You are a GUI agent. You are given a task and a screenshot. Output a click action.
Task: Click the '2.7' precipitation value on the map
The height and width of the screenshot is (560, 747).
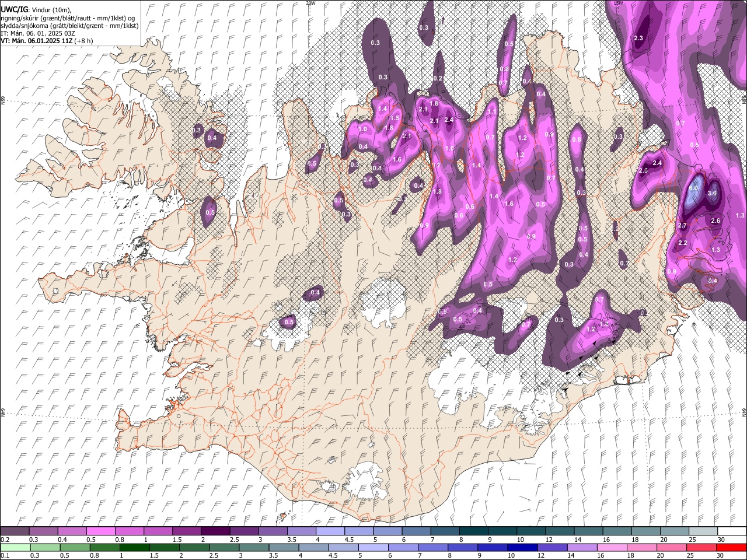coord(682,226)
